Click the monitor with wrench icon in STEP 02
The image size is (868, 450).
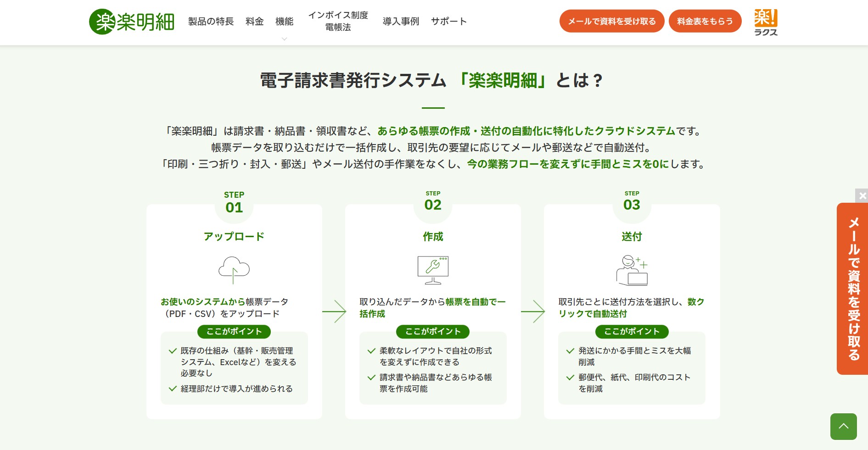[432, 270]
